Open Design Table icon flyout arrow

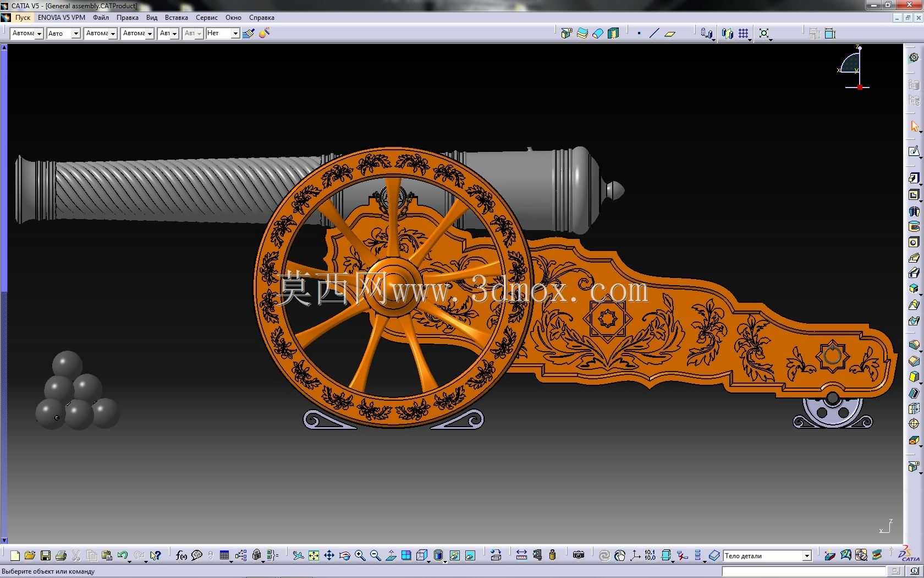231,561
